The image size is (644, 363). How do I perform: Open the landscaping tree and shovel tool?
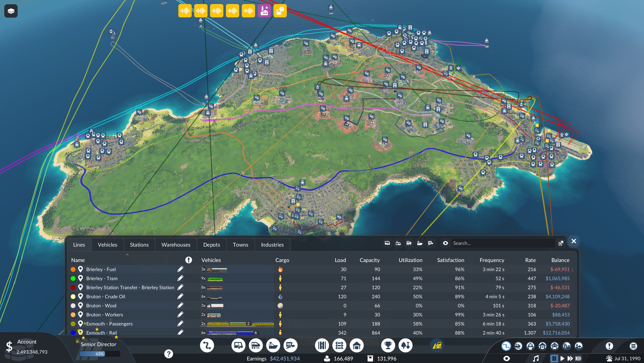[405, 345]
